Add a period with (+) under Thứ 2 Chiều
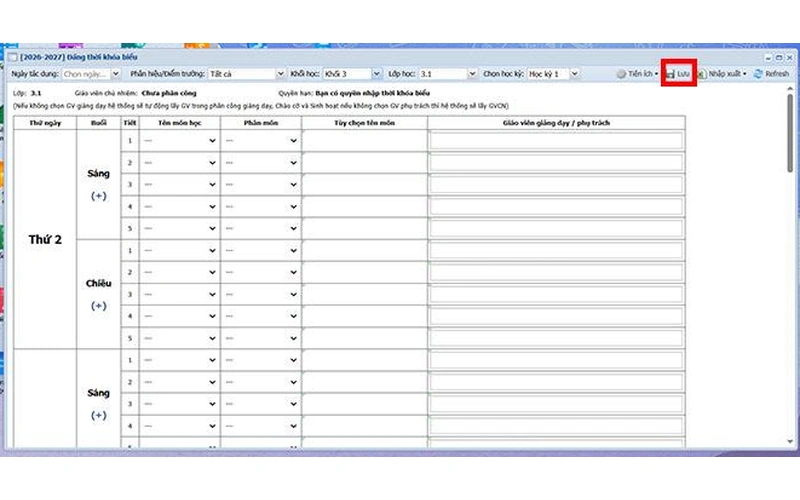 click(98, 306)
